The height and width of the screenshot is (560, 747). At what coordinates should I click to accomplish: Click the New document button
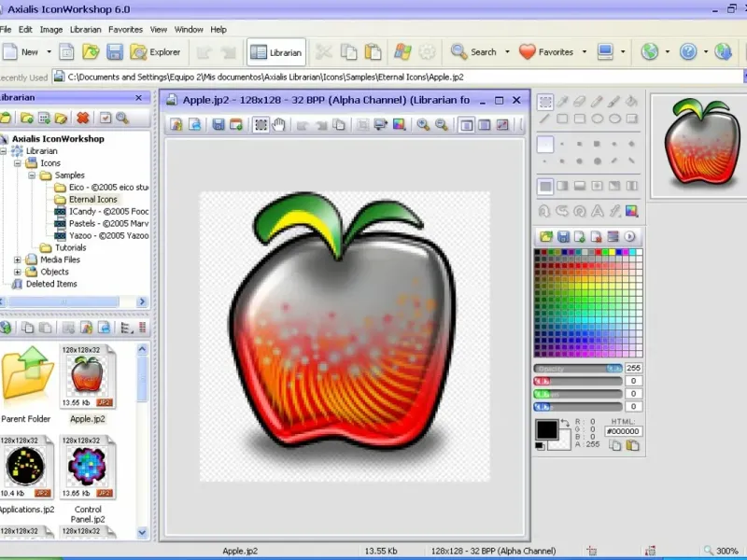tap(21, 52)
